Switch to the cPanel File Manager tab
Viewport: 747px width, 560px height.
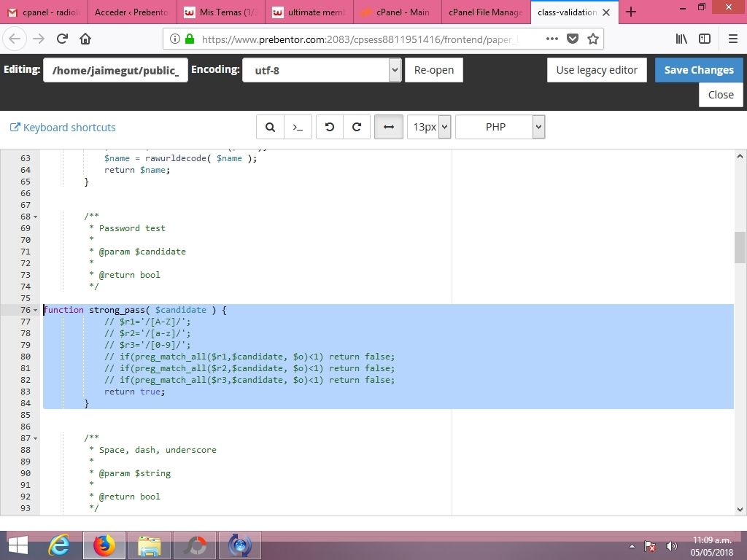pyautogui.click(x=485, y=12)
